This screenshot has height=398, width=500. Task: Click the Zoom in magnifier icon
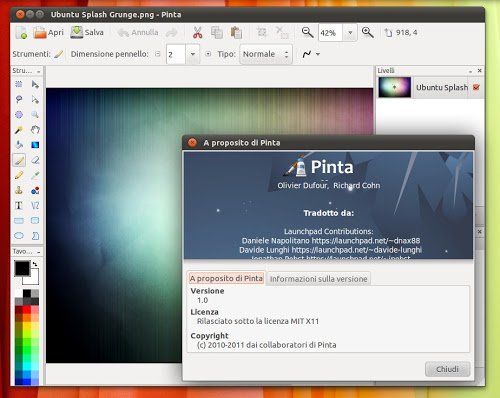click(x=368, y=32)
